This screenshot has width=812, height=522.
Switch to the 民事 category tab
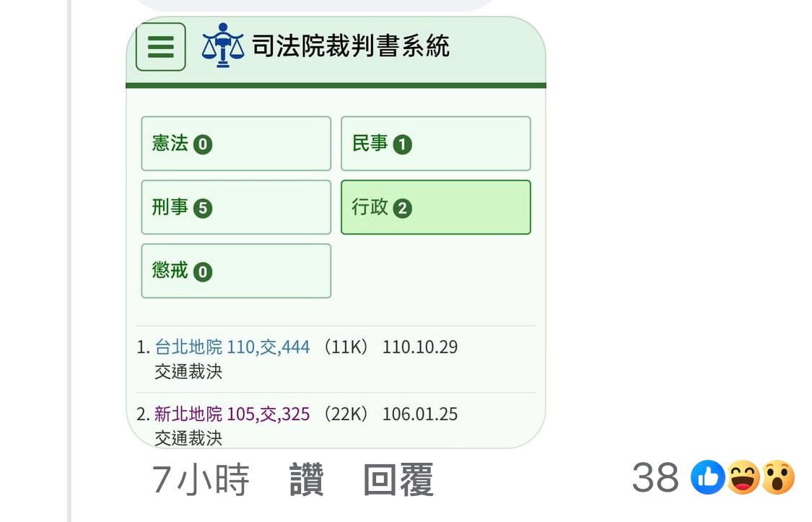point(435,144)
